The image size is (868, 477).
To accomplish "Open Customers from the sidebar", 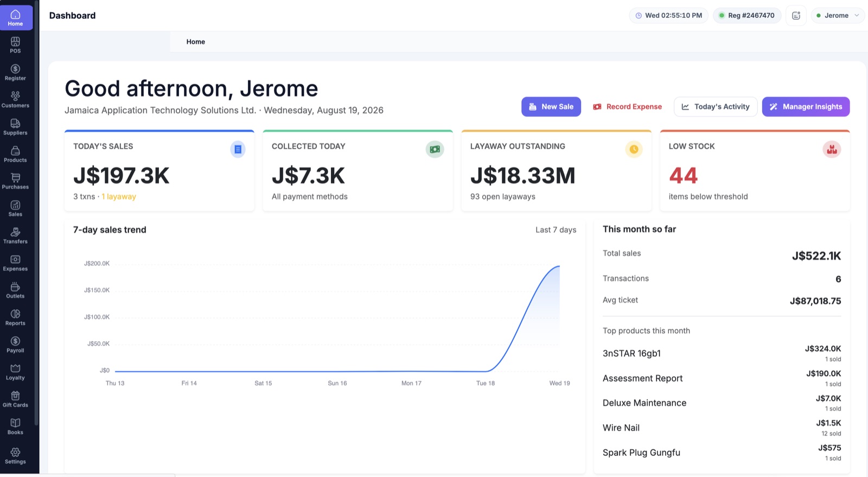I will [15, 100].
